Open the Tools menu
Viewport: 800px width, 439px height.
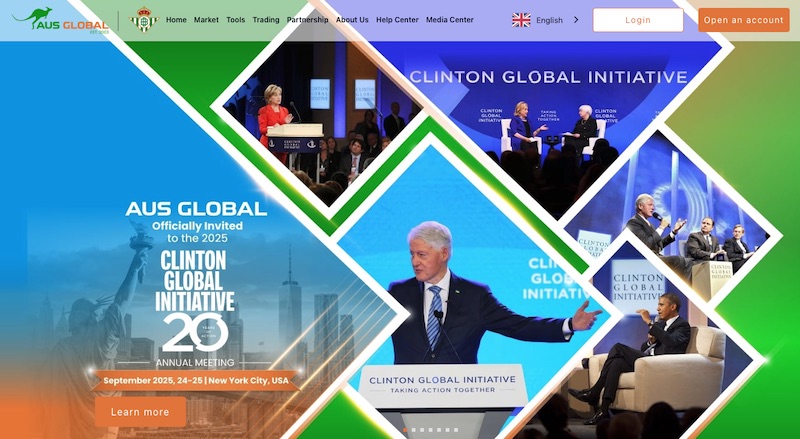point(235,20)
